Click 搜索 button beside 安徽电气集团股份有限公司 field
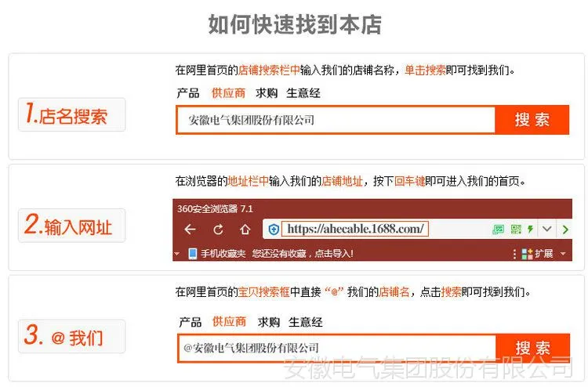 click(532, 120)
